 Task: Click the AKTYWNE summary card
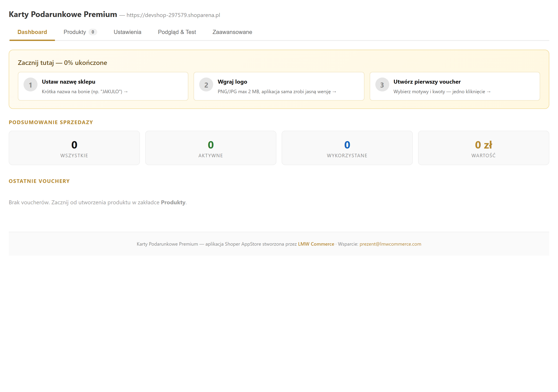pyautogui.click(x=211, y=148)
